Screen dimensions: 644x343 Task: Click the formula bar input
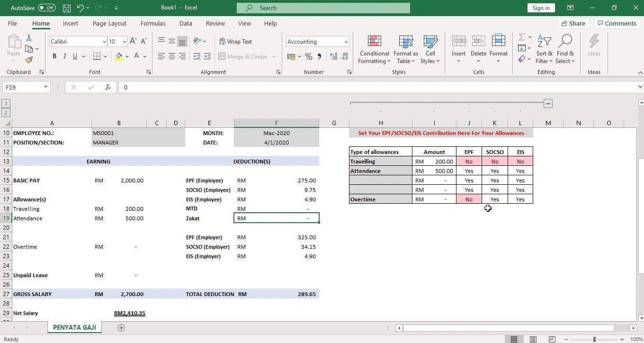pos(377,87)
